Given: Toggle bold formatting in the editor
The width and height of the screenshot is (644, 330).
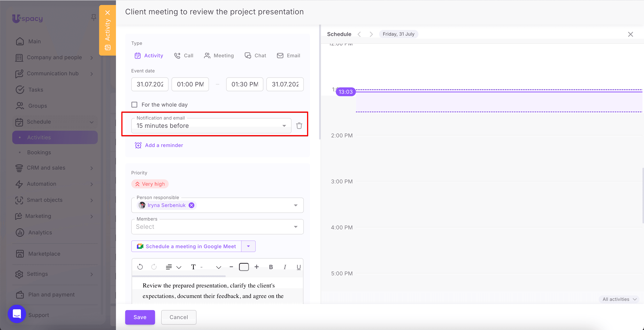Looking at the screenshot, I should pos(271,267).
